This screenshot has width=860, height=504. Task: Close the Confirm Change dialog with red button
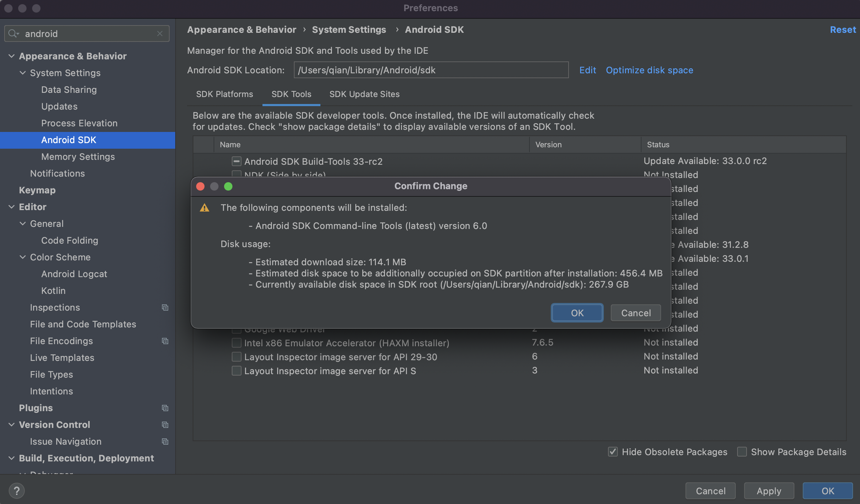(200, 186)
